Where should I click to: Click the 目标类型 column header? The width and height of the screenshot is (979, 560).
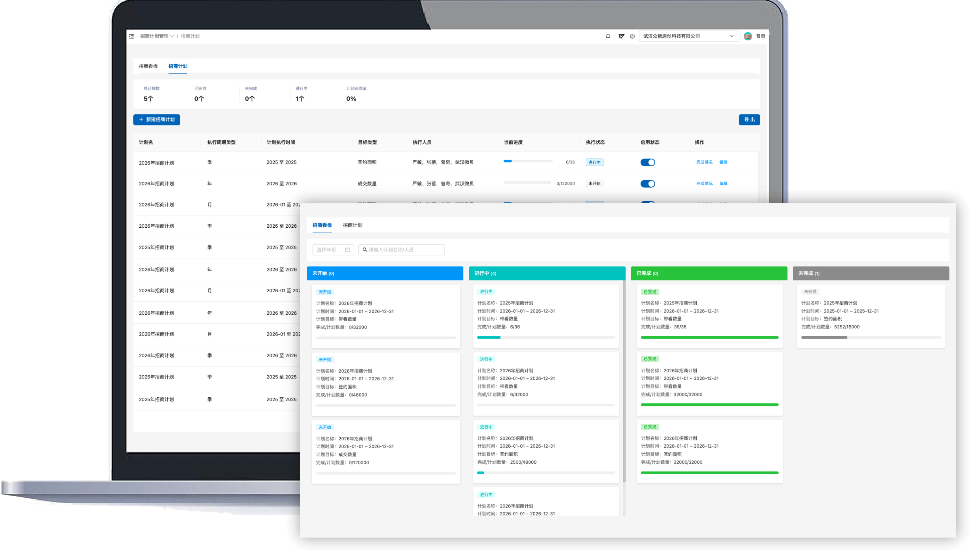click(367, 142)
